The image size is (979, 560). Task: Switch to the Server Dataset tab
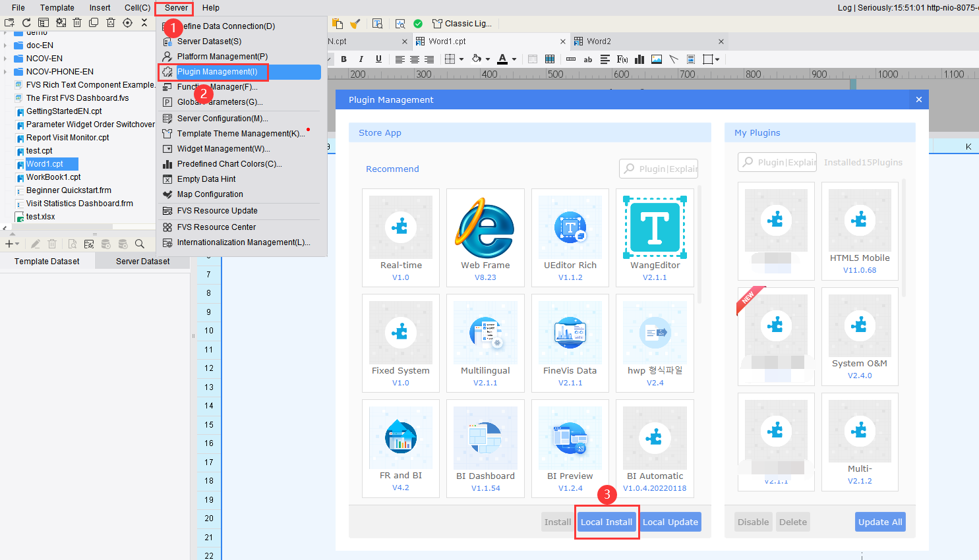pyautogui.click(x=142, y=262)
